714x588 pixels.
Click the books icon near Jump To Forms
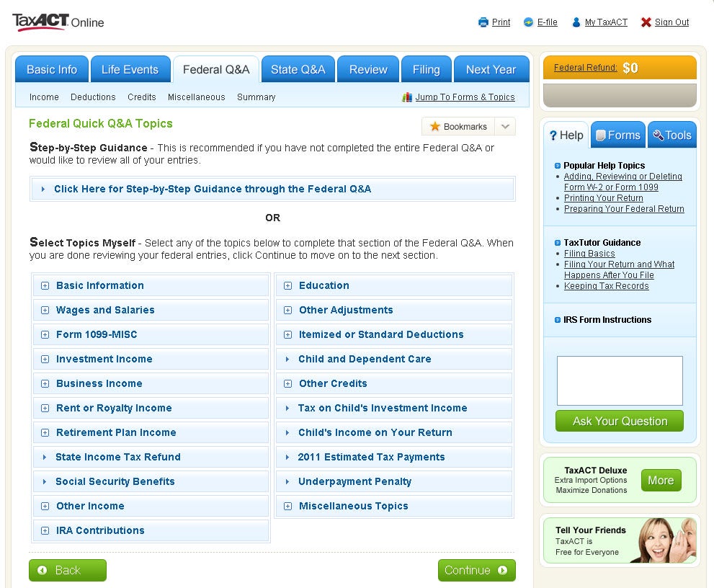pyautogui.click(x=407, y=97)
